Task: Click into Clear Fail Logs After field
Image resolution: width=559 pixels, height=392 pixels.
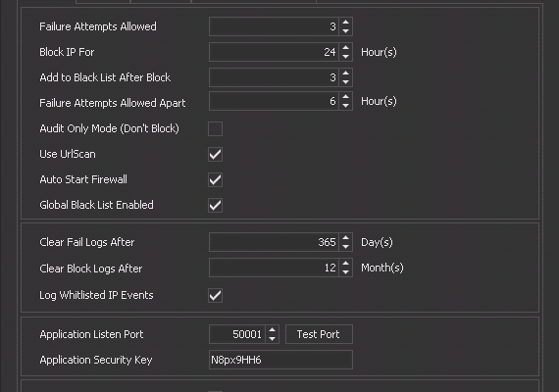Action: [274, 242]
